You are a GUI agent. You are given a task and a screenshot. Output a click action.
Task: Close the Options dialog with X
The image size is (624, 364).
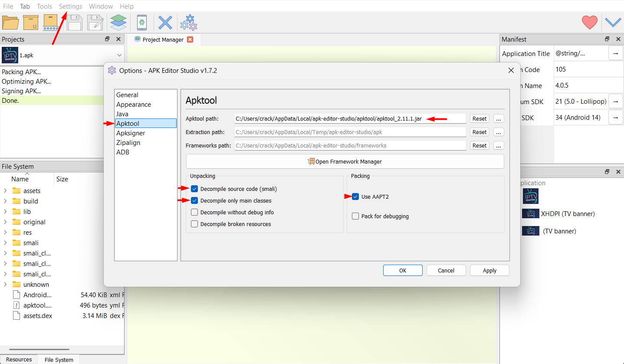pyautogui.click(x=510, y=70)
